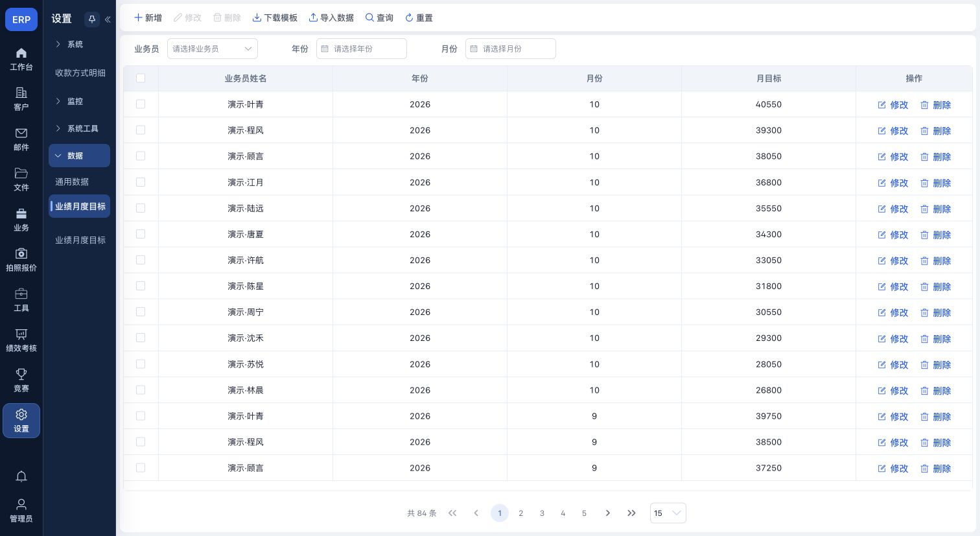Open the 业务员 salesperson dropdown
The image size is (980, 536).
(x=213, y=49)
